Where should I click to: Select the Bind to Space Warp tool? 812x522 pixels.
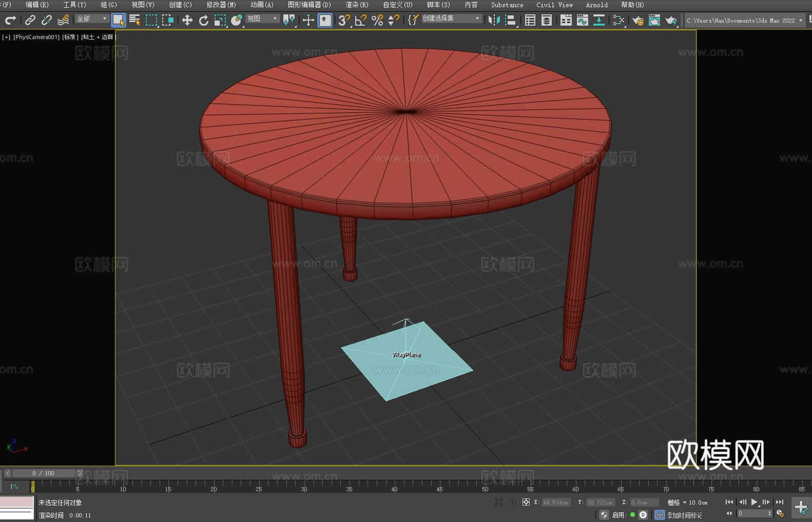click(x=63, y=20)
